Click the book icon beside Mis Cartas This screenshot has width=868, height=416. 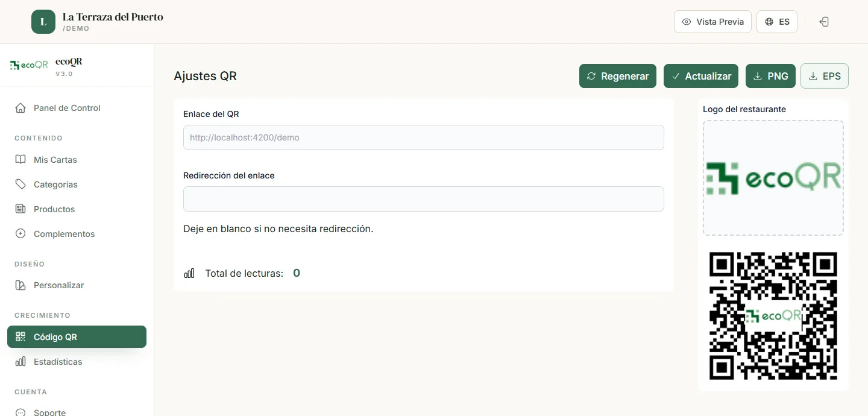pyautogui.click(x=20, y=160)
